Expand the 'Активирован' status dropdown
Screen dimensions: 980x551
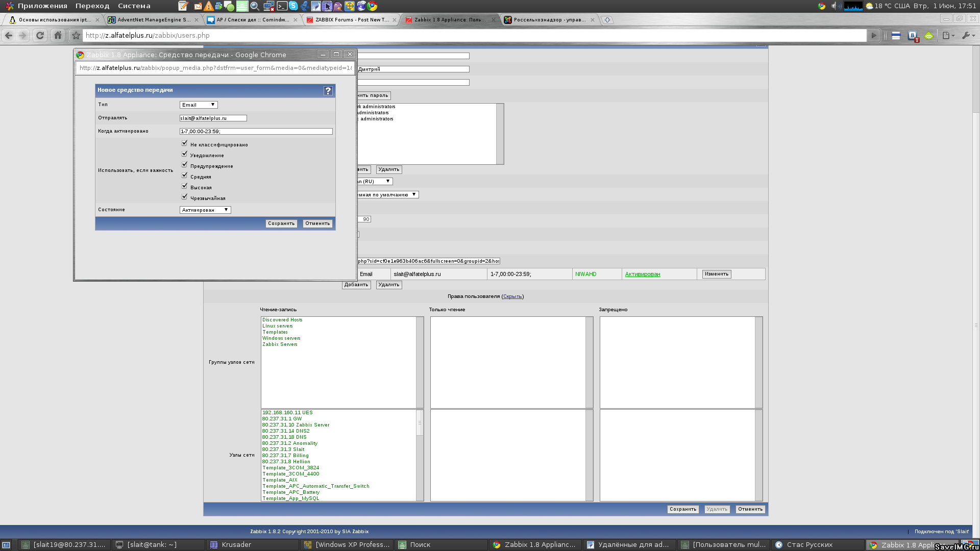(205, 210)
